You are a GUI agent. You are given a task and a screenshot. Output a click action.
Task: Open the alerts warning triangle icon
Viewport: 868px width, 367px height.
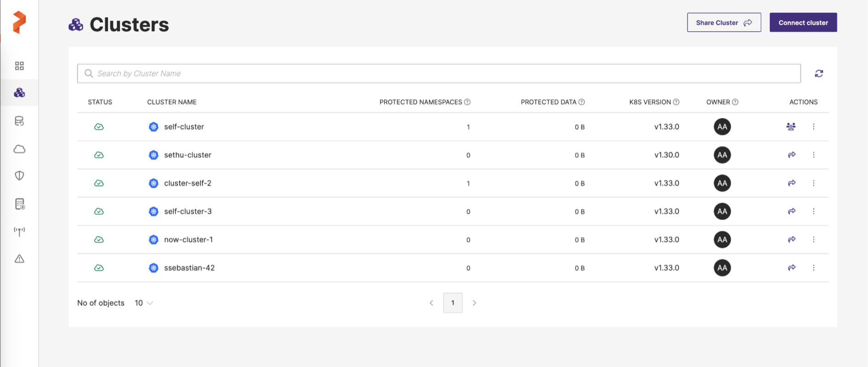(19, 259)
